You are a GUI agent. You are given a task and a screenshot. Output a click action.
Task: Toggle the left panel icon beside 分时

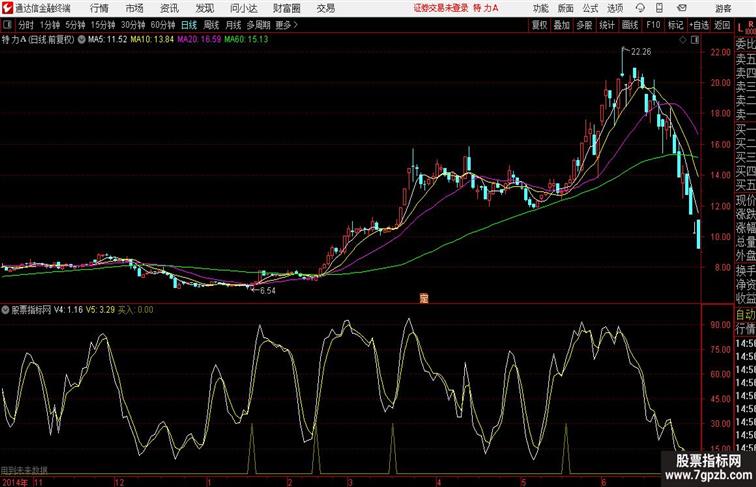7,25
